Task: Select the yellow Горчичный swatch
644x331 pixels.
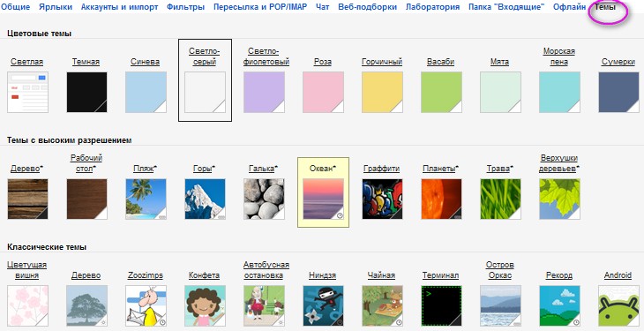Action: pyautogui.click(x=382, y=92)
